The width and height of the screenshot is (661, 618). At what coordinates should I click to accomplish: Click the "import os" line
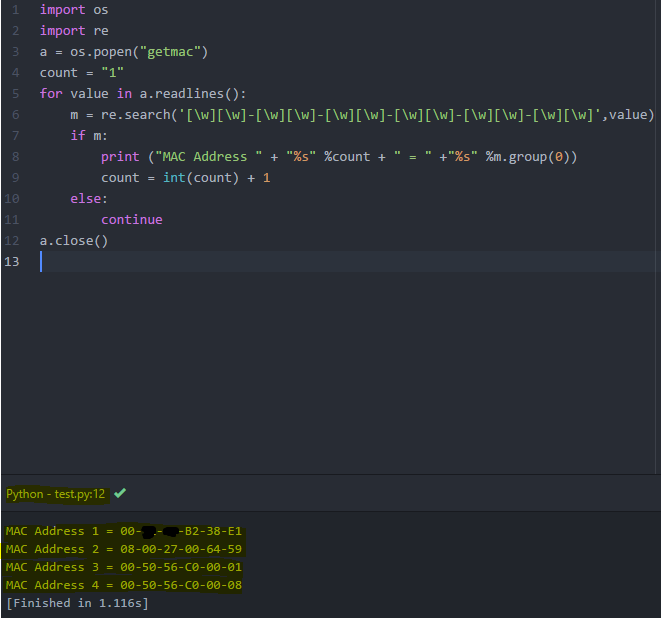pos(74,10)
